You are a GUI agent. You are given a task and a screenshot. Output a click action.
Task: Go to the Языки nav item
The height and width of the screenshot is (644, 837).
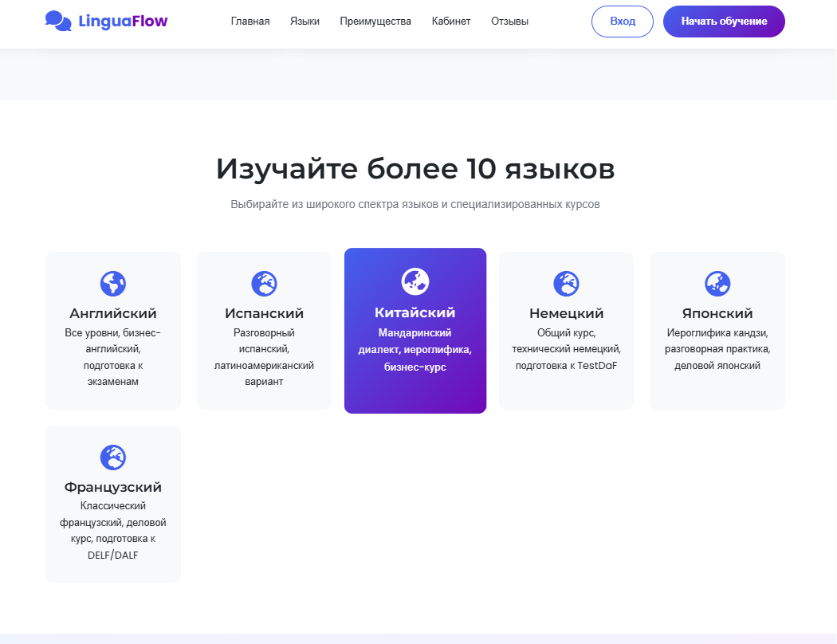click(x=305, y=22)
